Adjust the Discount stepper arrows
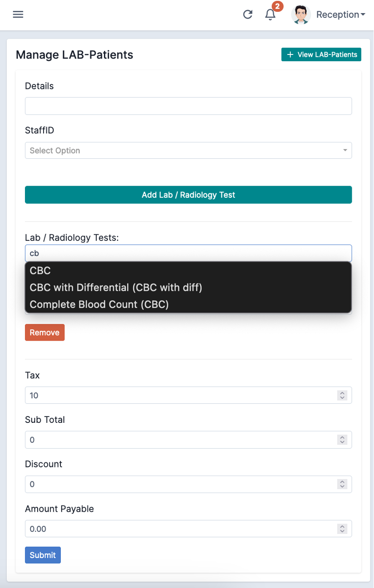The width and height of the screenshot is (374, 588). [x=342, y=484]
